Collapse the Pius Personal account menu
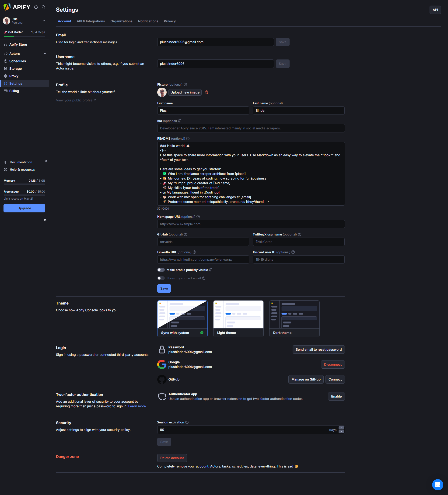 pos(44,21)
